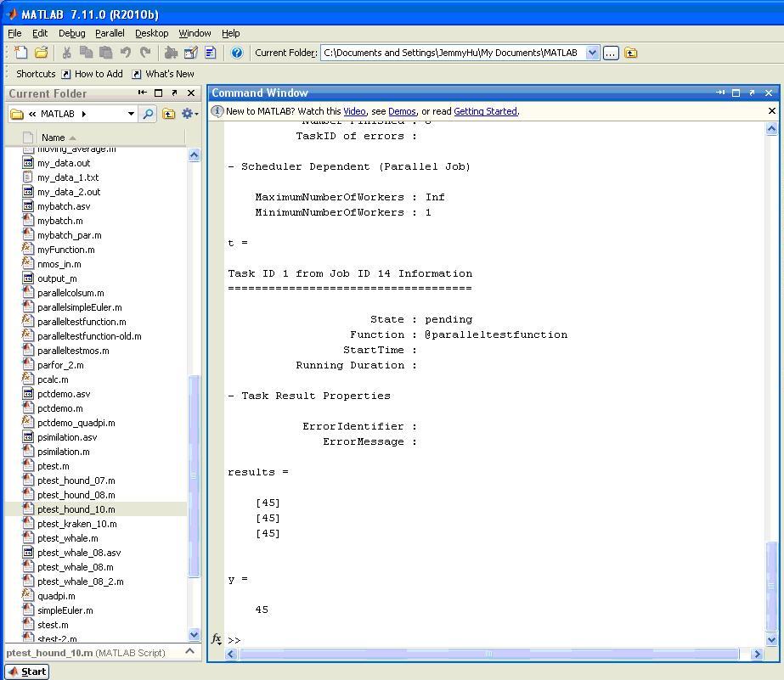Open the Desktop menu
The height and width of the screenshot is (680, 784).
click(x=151, y=33)
